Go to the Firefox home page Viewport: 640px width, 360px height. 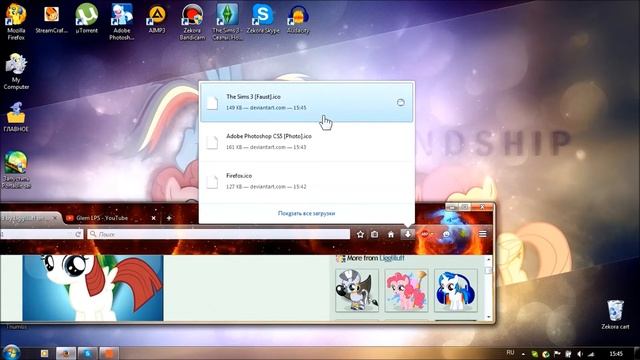(391, 234)
